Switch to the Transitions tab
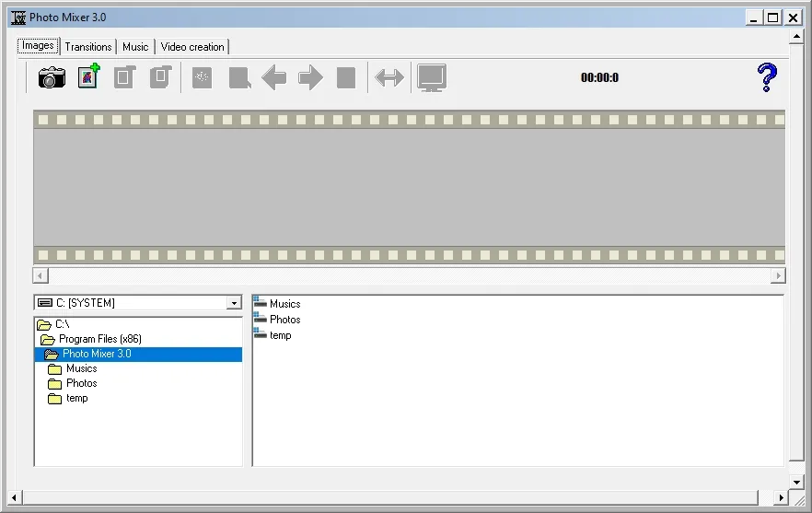 tap(88, 47)
